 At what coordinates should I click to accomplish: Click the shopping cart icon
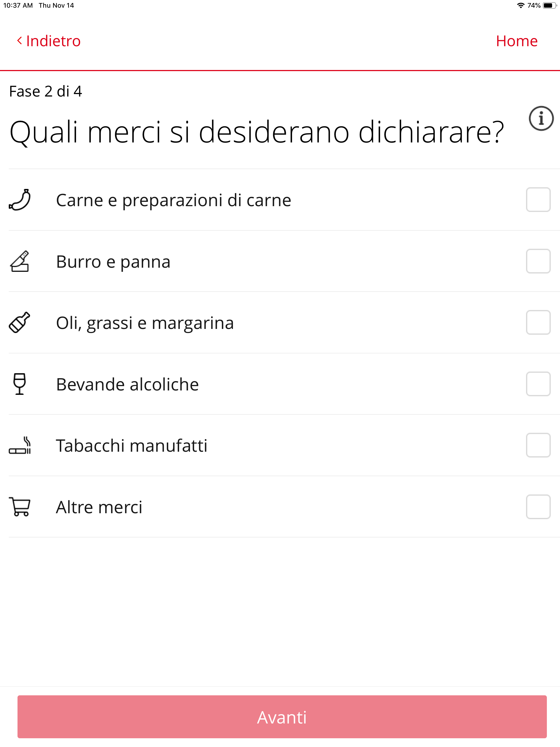tap(20, 507)
